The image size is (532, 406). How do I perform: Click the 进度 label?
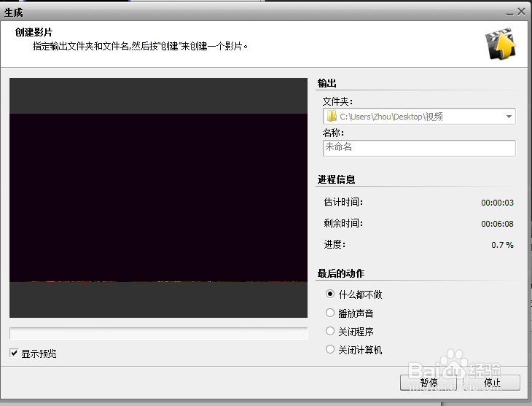335,244
